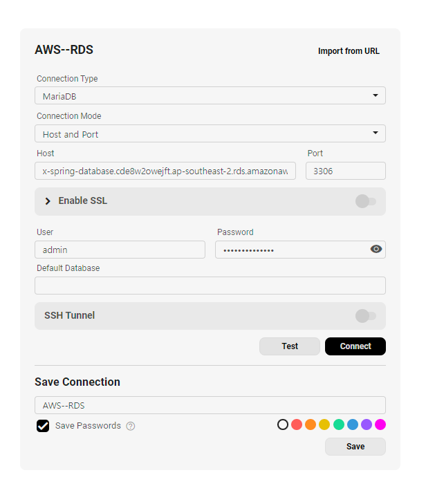Select the green color label
Viewport: 435px width, 504px height.
(x=339, y=424)
